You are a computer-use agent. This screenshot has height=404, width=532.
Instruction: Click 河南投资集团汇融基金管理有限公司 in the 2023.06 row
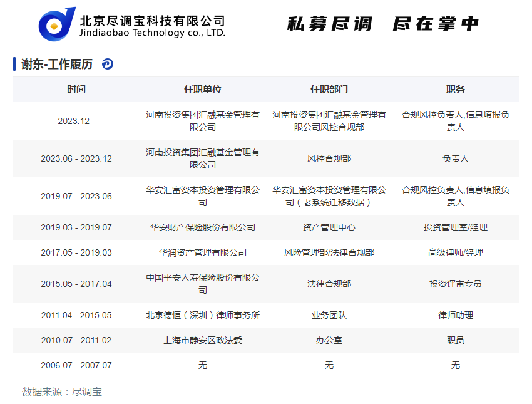[x=203, y=158]
